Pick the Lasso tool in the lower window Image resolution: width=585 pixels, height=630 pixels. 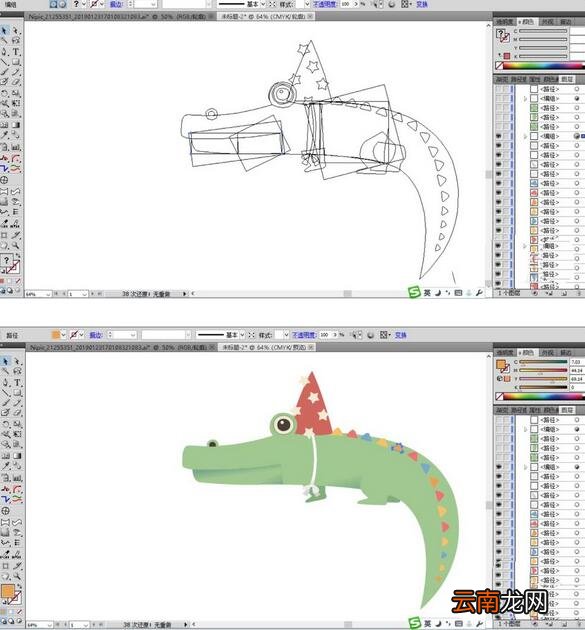pos(17,371)
